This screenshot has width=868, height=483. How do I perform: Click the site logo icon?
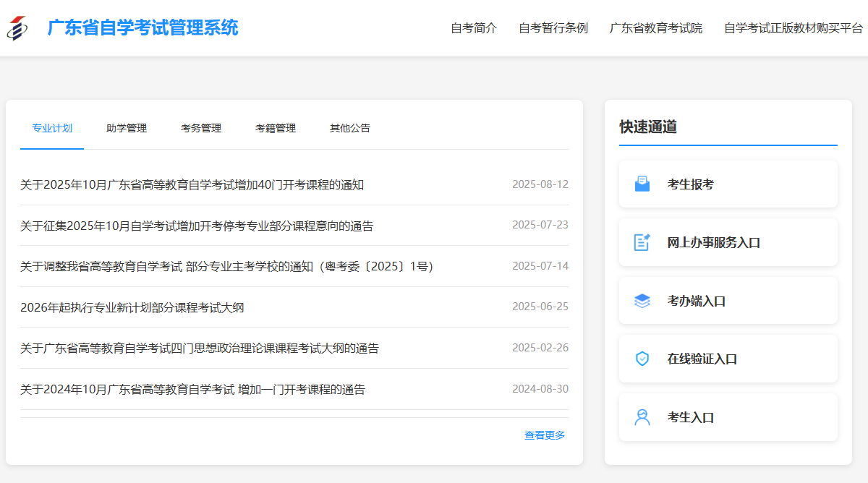19,28
